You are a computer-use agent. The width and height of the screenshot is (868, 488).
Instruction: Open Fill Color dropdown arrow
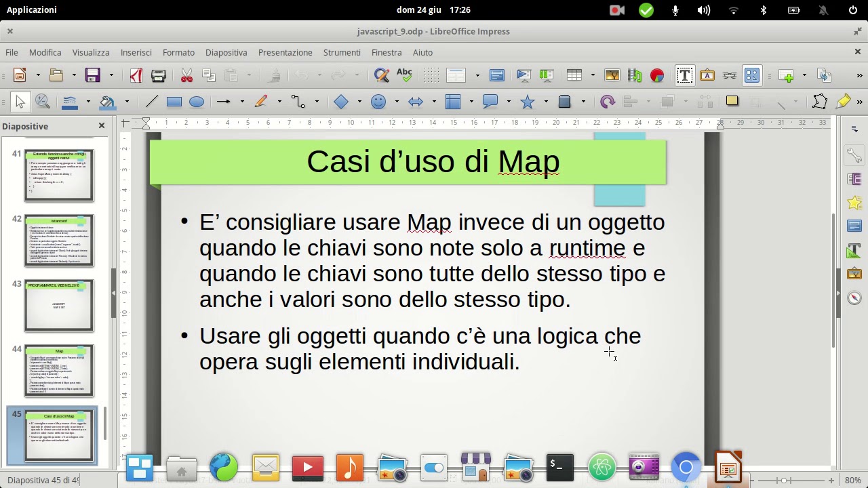pyautogui.click(x=127, y=102)
